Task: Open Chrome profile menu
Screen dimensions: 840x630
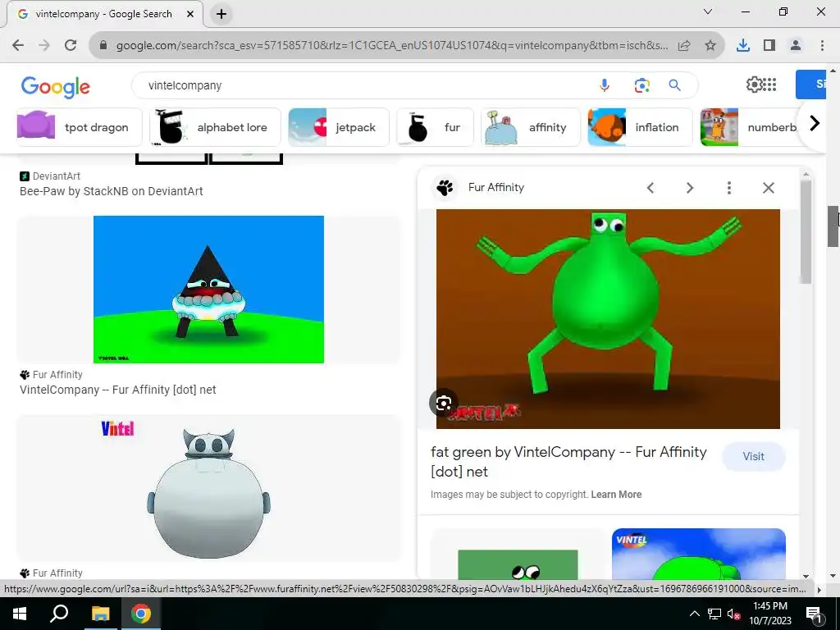Action: click(796, 46)
